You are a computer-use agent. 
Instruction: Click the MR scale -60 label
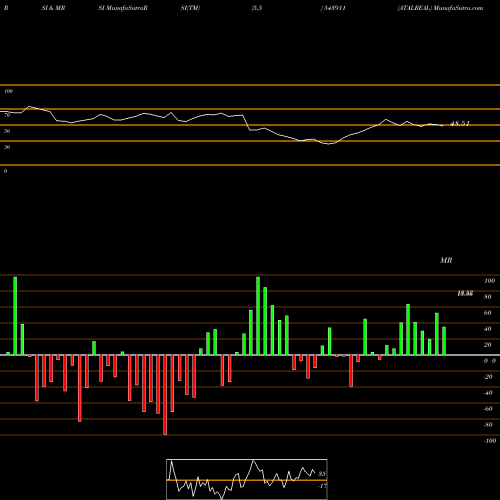click(488, 409)
